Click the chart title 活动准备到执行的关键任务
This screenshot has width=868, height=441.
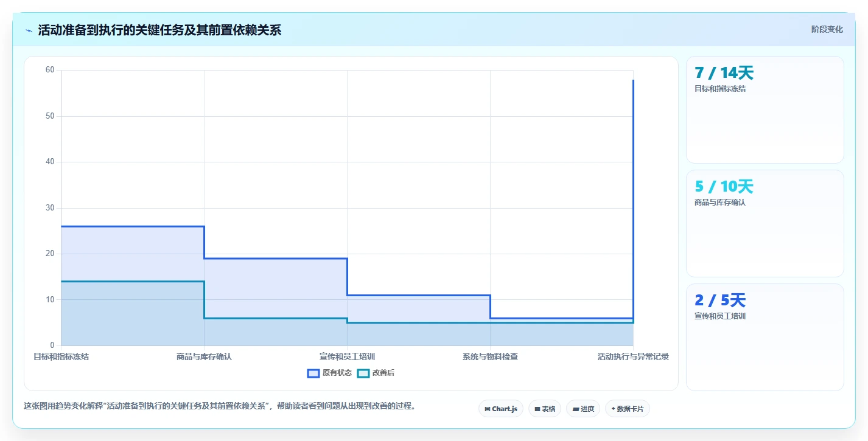click(159, 30)
